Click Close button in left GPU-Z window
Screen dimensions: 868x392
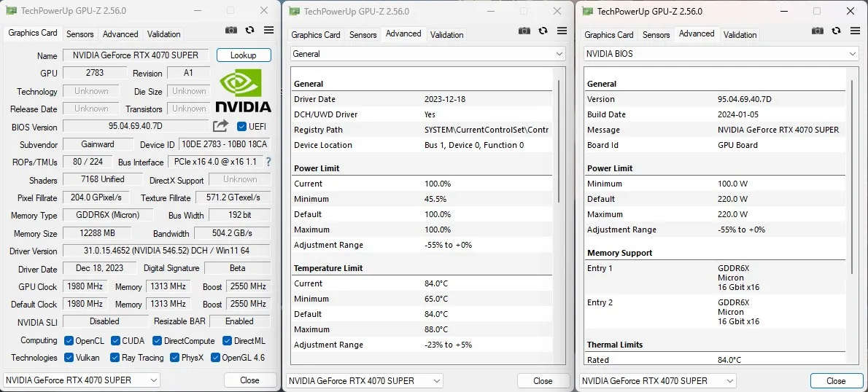[x=249, y=380]
